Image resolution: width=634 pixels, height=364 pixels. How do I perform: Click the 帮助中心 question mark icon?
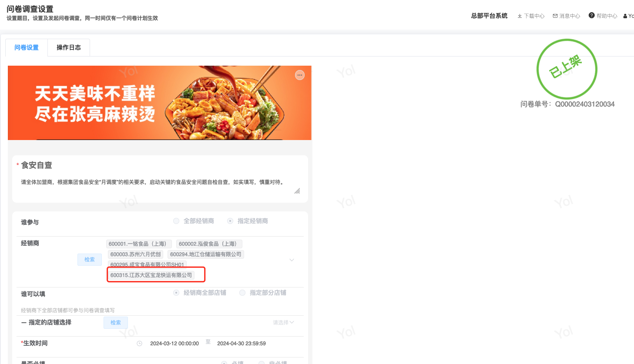pos(591,15)
